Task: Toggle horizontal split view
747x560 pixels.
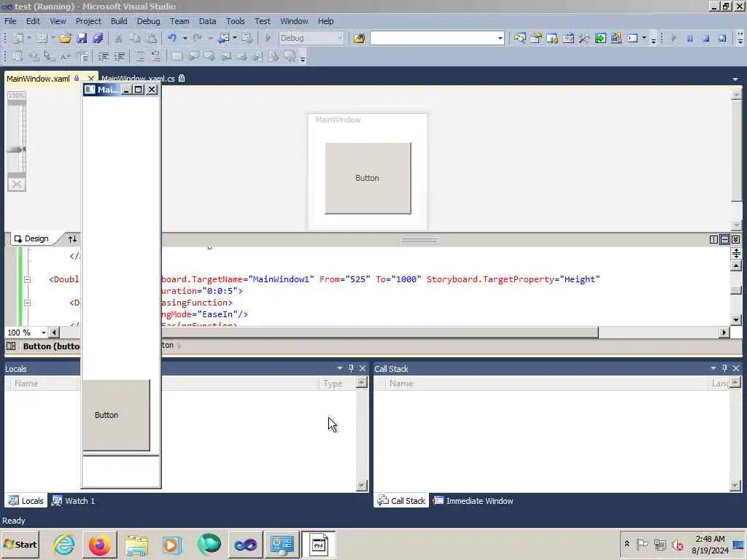Action: (x=724, y=239)
